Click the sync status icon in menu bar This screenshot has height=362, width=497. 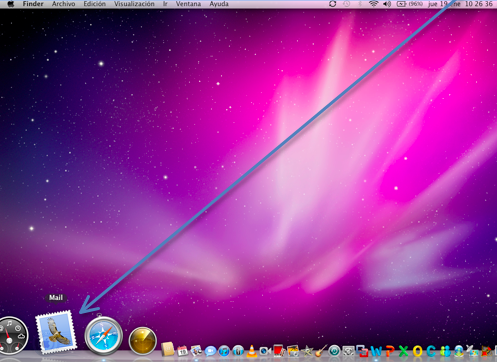coord(332,4)
